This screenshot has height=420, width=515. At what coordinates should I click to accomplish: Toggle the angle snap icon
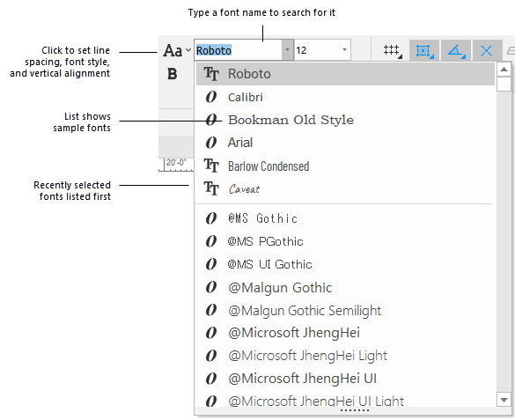(x=456, y=50)
